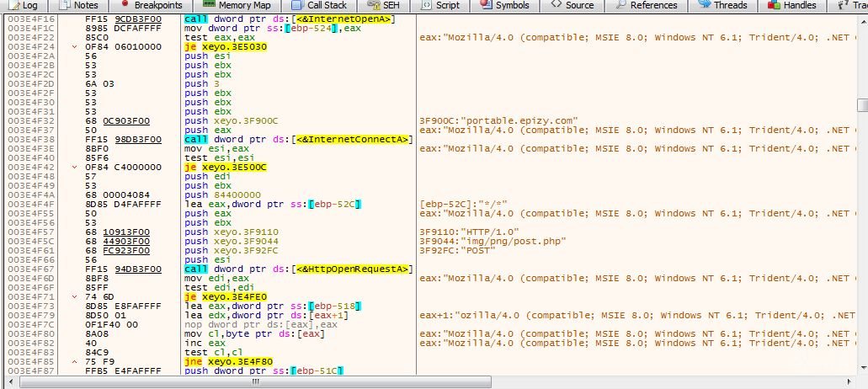Click the "portable.epizy.com" comment

point(499,121)
